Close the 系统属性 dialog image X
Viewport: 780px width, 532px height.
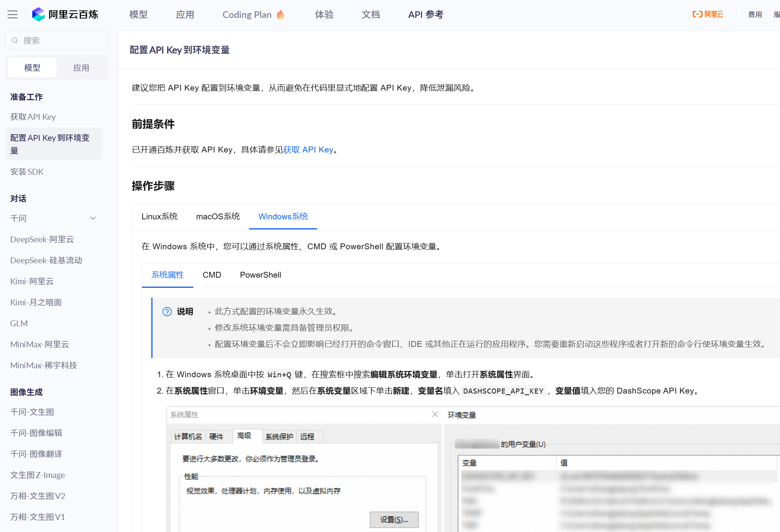pos(435,415)
